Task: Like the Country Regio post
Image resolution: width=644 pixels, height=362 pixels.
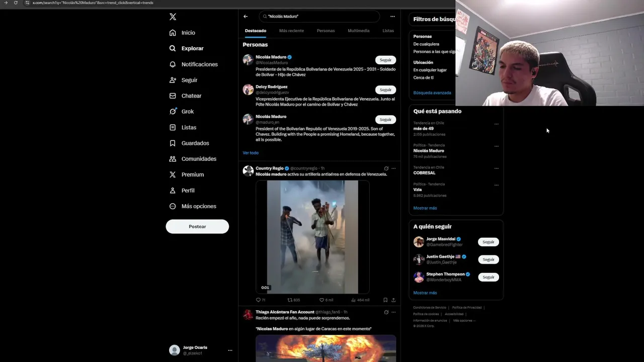Action: tap(326, 300)
